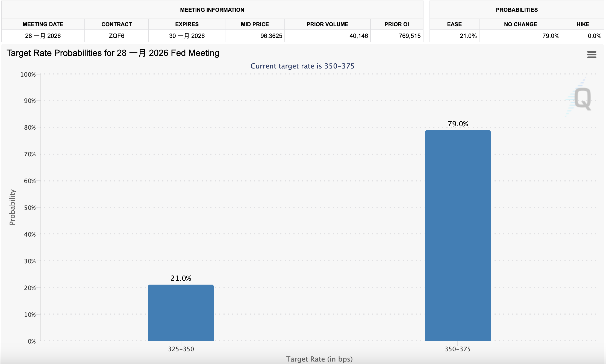Screen dimensions: 606x364
Task: Click the QuikStrike Q watermark logo
Action: [x=582, y=99]
